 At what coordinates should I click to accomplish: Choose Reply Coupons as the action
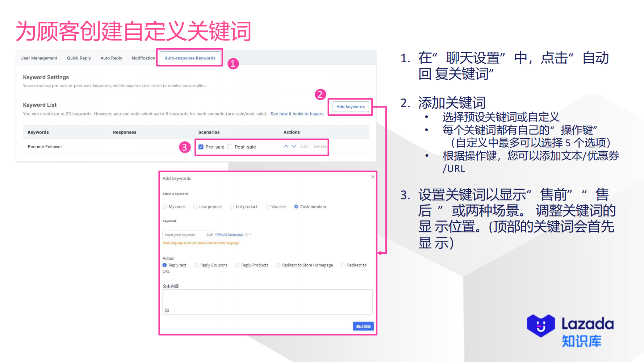[196, 265]
